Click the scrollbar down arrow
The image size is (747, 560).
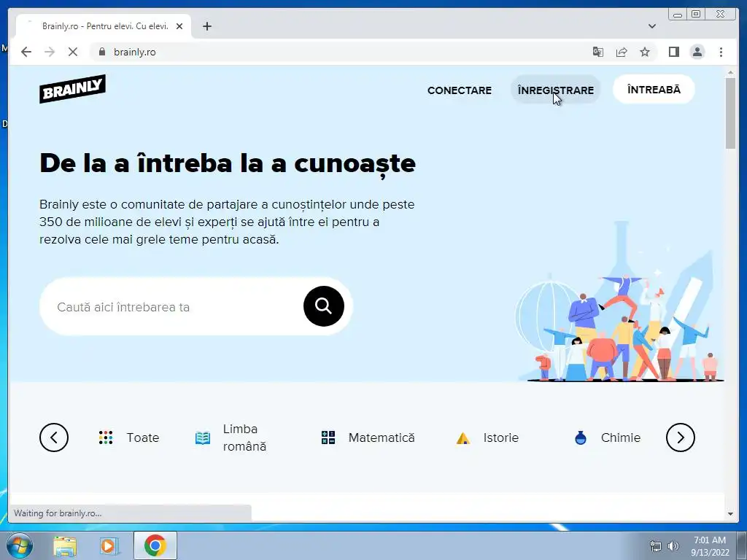(x=730, y=514)
